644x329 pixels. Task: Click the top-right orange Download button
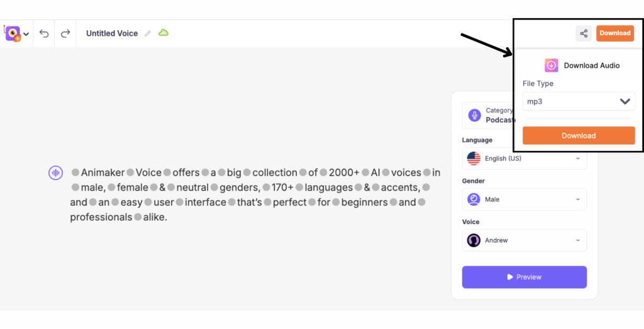pos(615,33)
